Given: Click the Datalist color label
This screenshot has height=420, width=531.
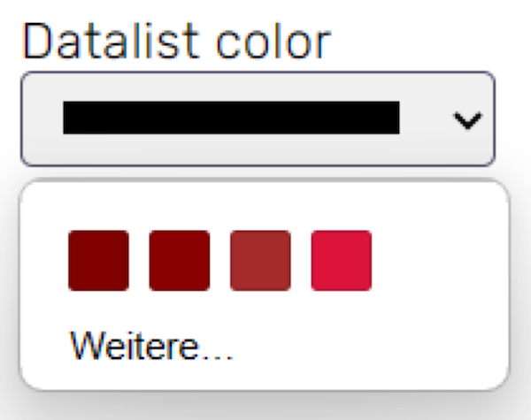Looking at the screenshot, I should point(176,41).
